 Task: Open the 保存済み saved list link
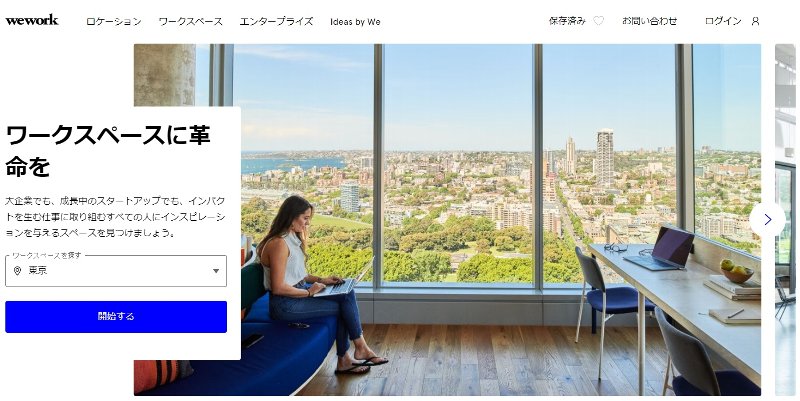[567, 21]
